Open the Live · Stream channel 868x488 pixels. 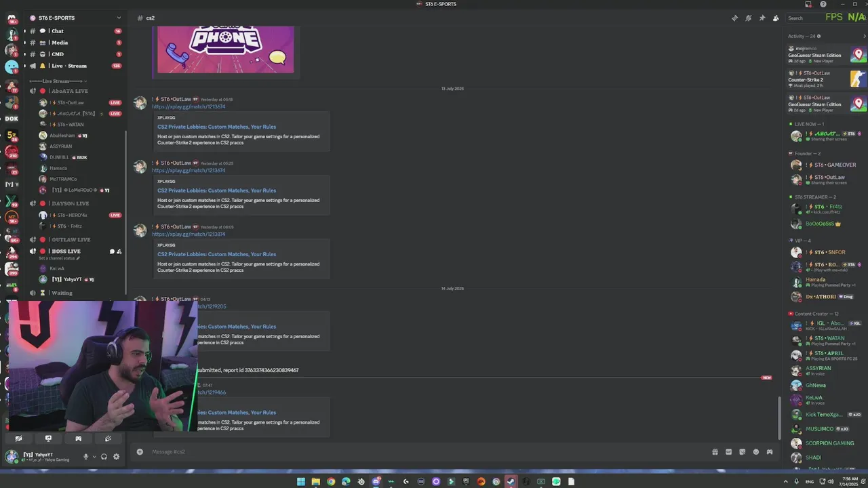pyautogui.click(x=75, y=66)
